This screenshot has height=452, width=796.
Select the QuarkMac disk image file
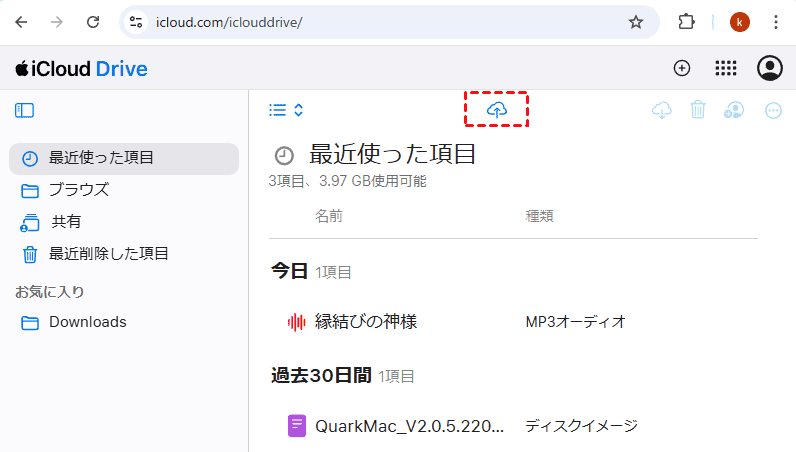coord(409,425)
